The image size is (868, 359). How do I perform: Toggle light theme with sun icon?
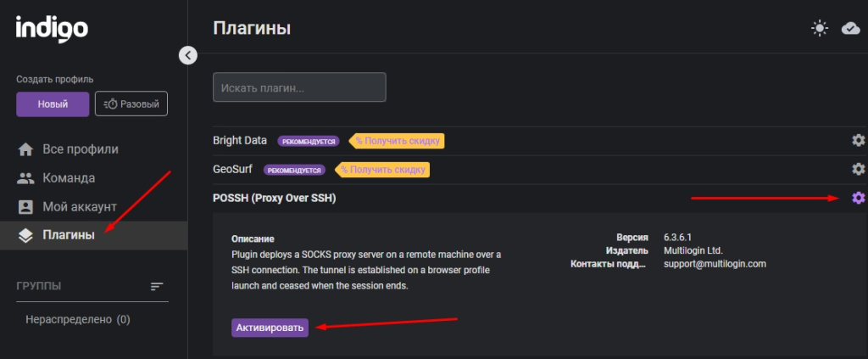point(820,28)
